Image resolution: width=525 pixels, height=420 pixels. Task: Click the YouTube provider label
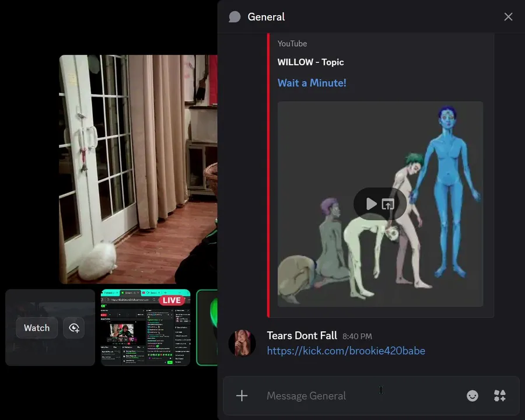(x=292, y=44)
